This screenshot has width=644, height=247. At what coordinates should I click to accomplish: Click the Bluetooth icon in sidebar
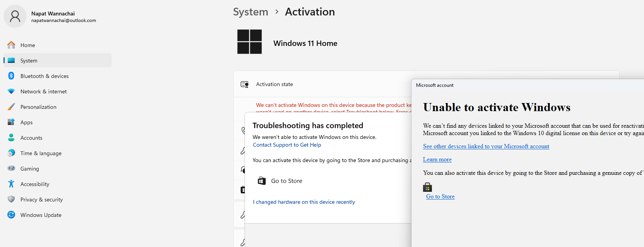pos(11,76)
